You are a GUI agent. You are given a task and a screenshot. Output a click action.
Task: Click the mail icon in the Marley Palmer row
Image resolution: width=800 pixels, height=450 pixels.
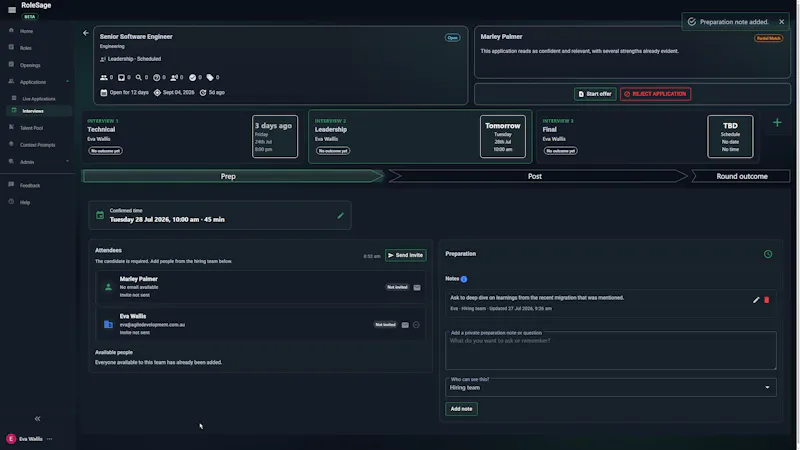pos(417,288)
